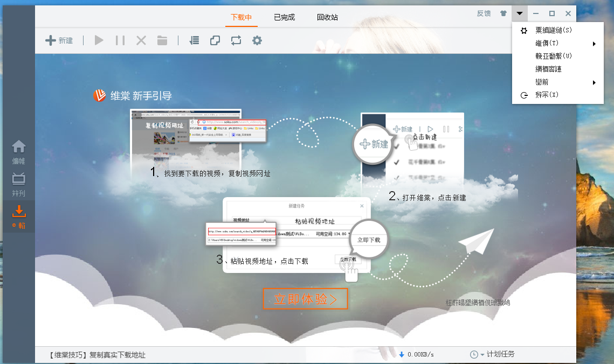
Task: Click the loop arrows toolbar icon
Action: [236, 40]
